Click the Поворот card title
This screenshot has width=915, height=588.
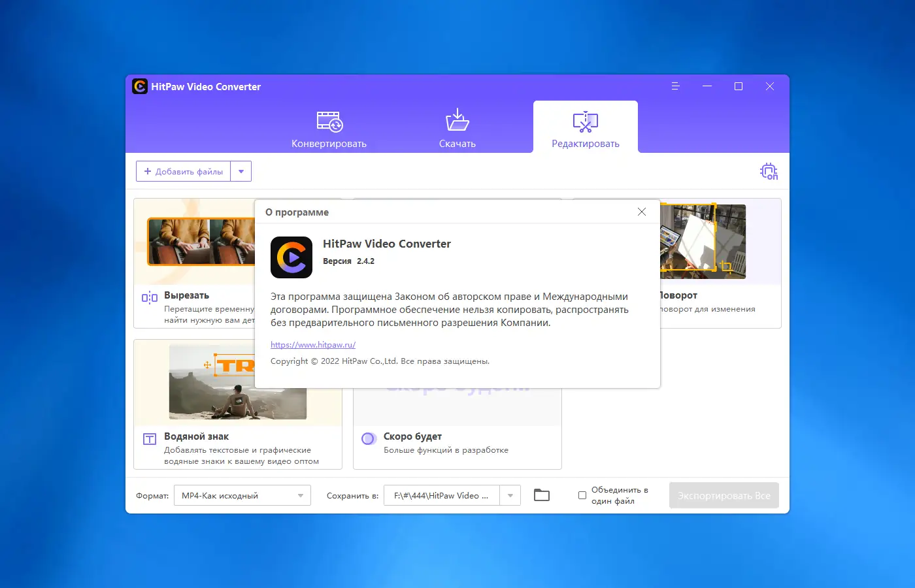pos(679,295)
